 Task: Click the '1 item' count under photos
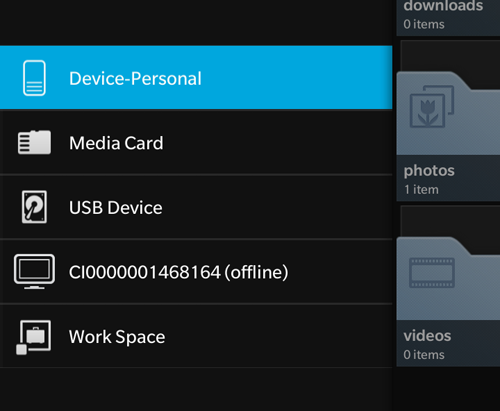(x=421, y=190)
